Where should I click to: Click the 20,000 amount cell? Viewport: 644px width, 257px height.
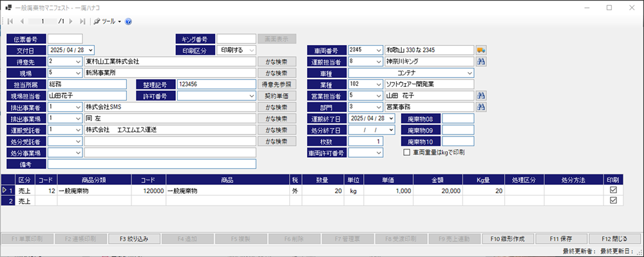tap(438, 191)
